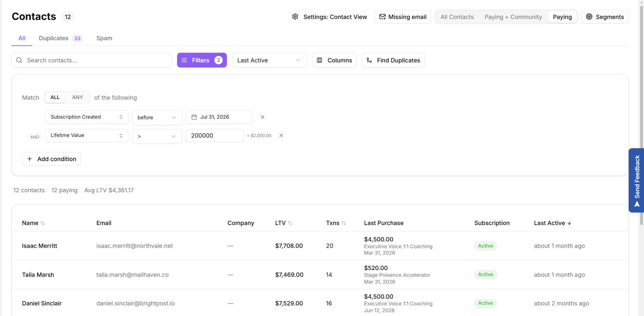Sort by Txns column arrows

(x=344, y=223)
